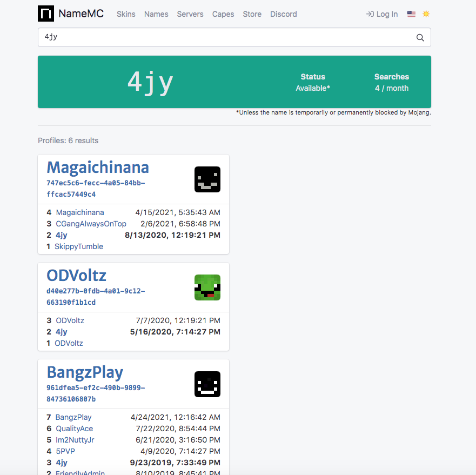Open the Discord link
Screen dimensions: 476x475
tap(284, 14)
